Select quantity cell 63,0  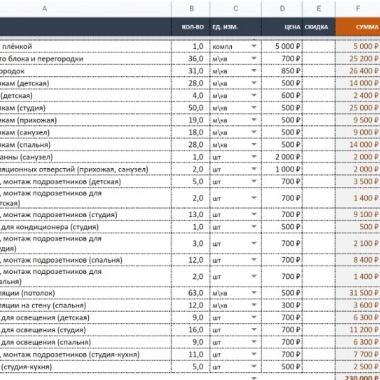pyautogui.click(x=191, y=293)
